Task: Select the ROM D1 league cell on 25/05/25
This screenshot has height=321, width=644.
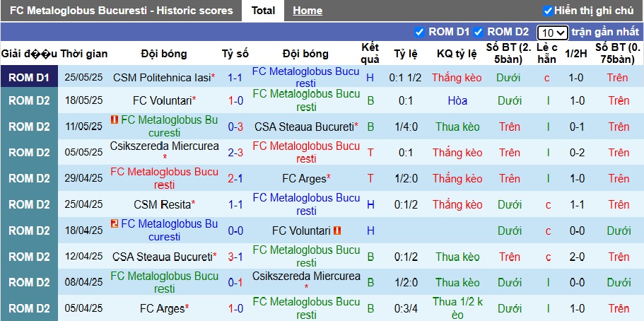Action: (x=29, y=78)
